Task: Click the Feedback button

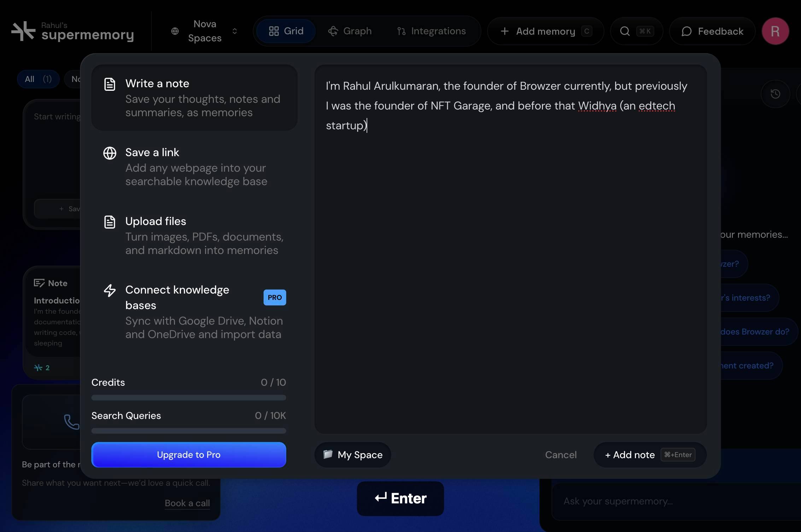Action: tap(712, 31)
